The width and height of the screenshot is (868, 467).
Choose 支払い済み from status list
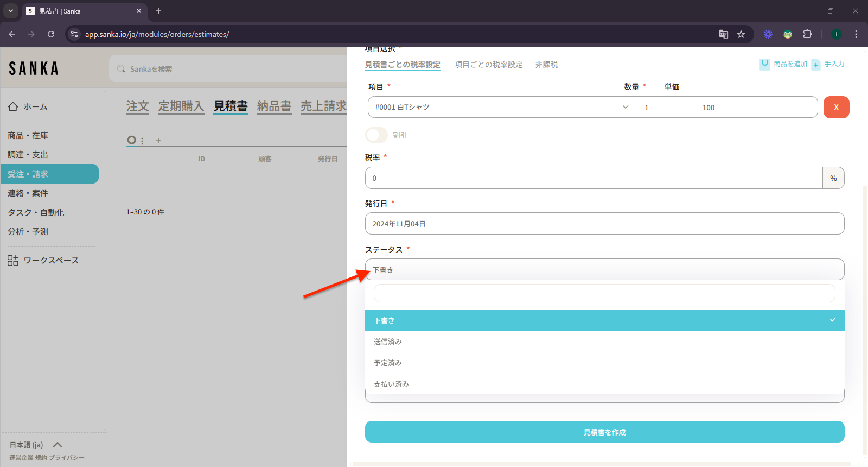point(391,384)
